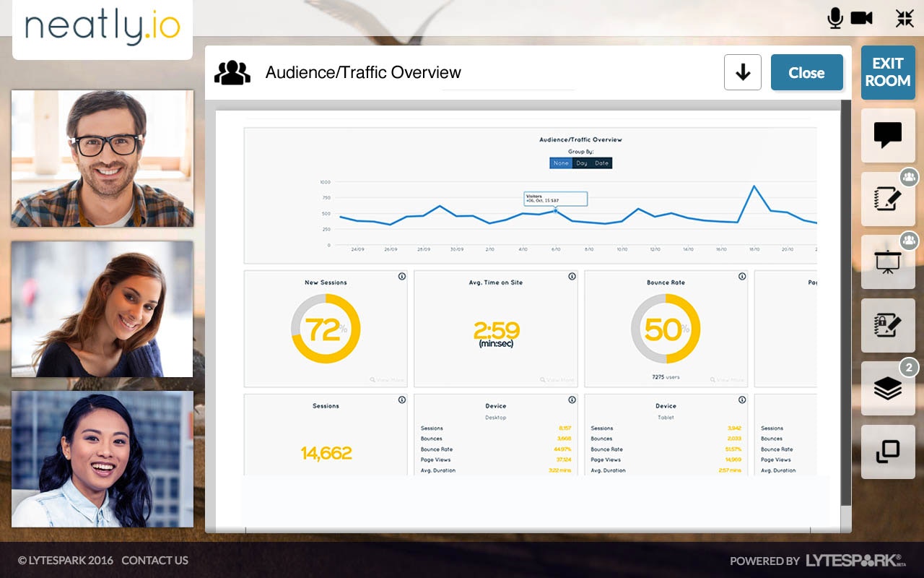Close the Audience/Traffic Overview panel
This screenshot has height=578, width=924.
click(806, 72)
